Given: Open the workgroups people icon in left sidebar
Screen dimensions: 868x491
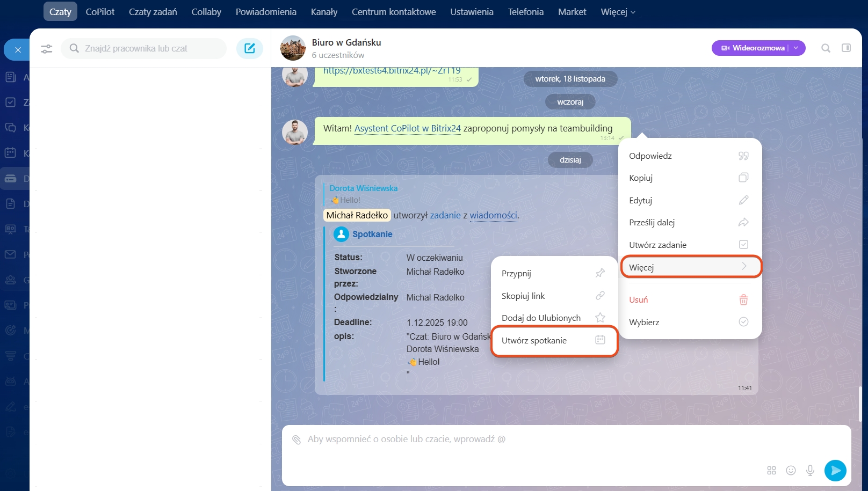Looking at the screenshot, I should tap(10, 280).
